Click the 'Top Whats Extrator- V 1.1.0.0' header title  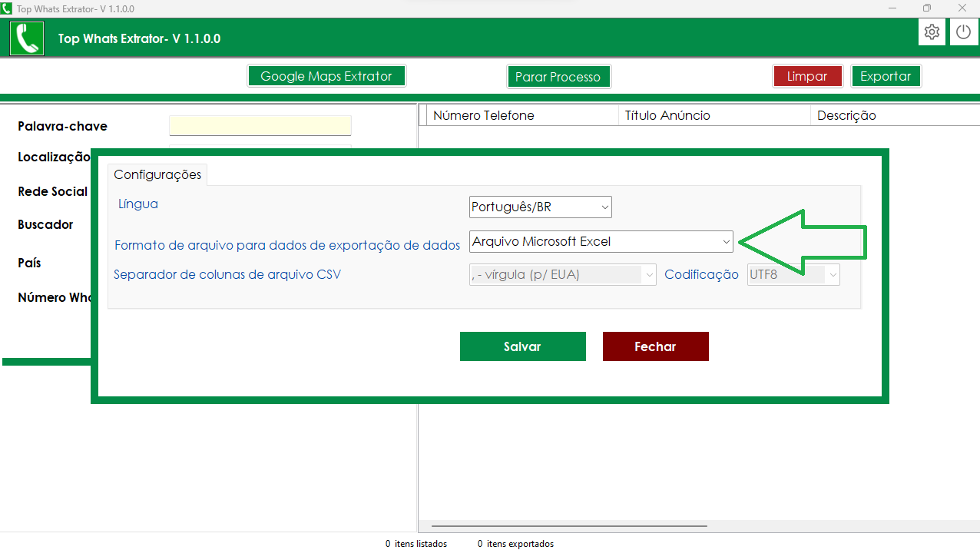click(x=139, y=38)
